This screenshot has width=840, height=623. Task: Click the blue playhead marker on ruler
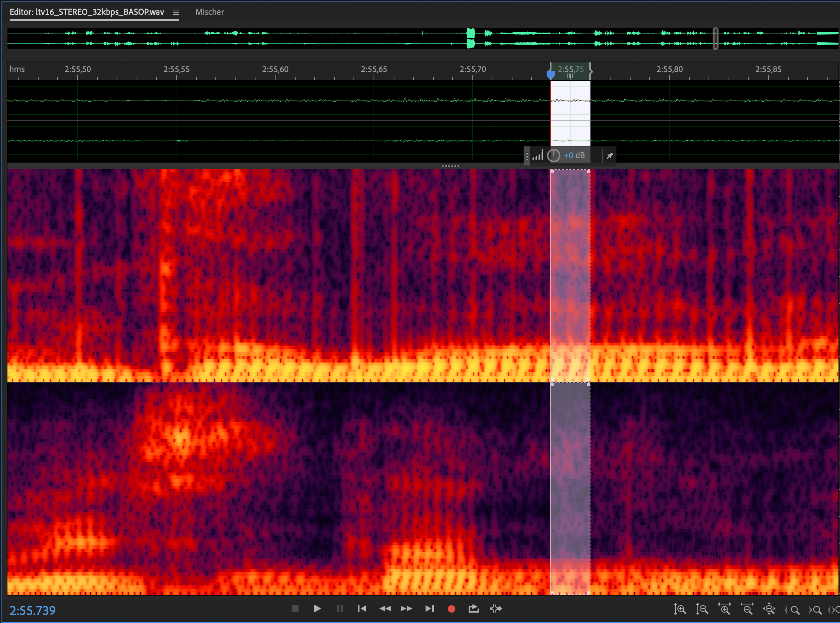point(551,74)
